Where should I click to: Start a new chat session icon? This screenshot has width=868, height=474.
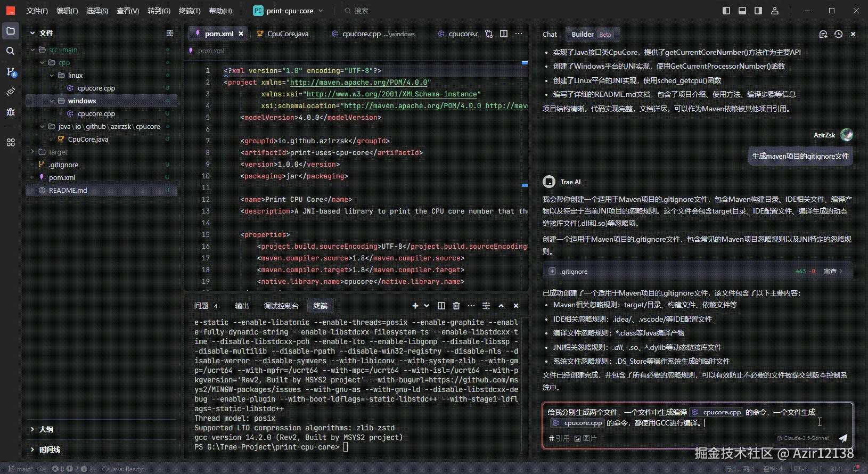click(x=823, y=34)
